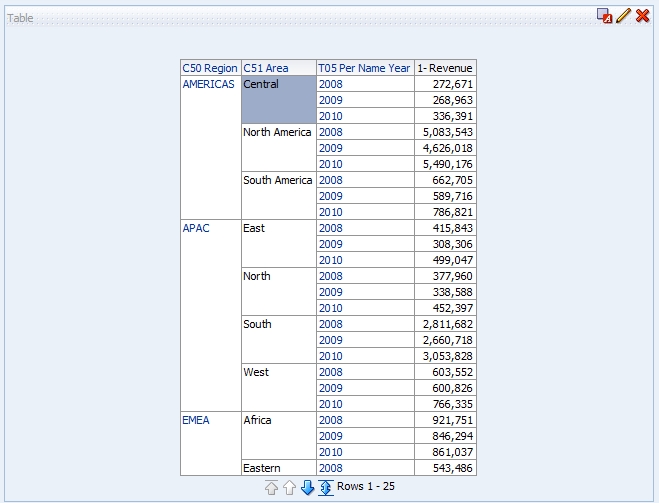
Task: Click the T05 Per Name Year header
Action: [x=364, y=68]
